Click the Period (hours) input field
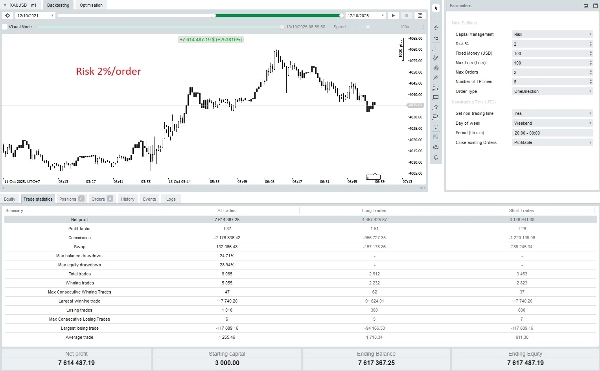This screenshot has height=371, width=600. (x=553, y=133)
